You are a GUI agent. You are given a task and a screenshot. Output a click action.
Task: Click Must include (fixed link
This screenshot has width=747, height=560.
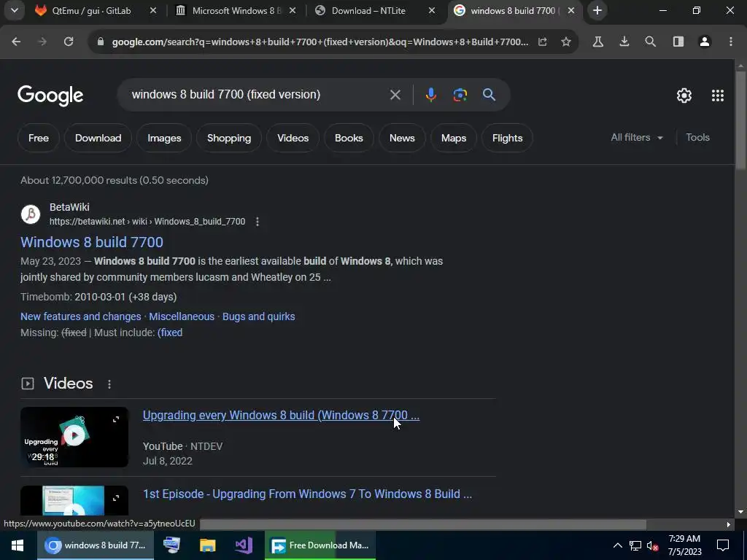point(170,332)
